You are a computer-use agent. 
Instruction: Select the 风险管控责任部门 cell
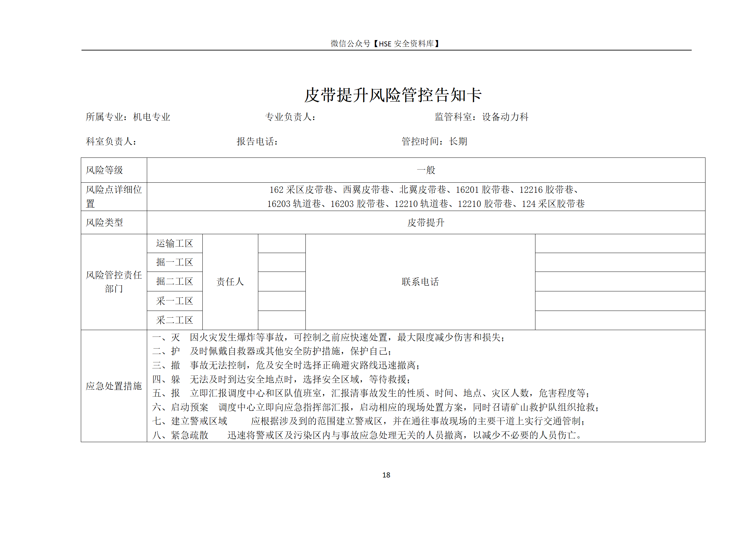pos(114,282)
